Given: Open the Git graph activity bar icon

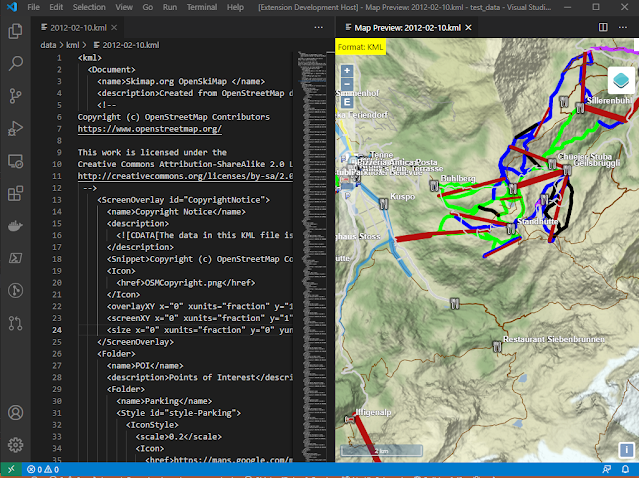Looking at the screenshot, I should [x=15, y=291].
